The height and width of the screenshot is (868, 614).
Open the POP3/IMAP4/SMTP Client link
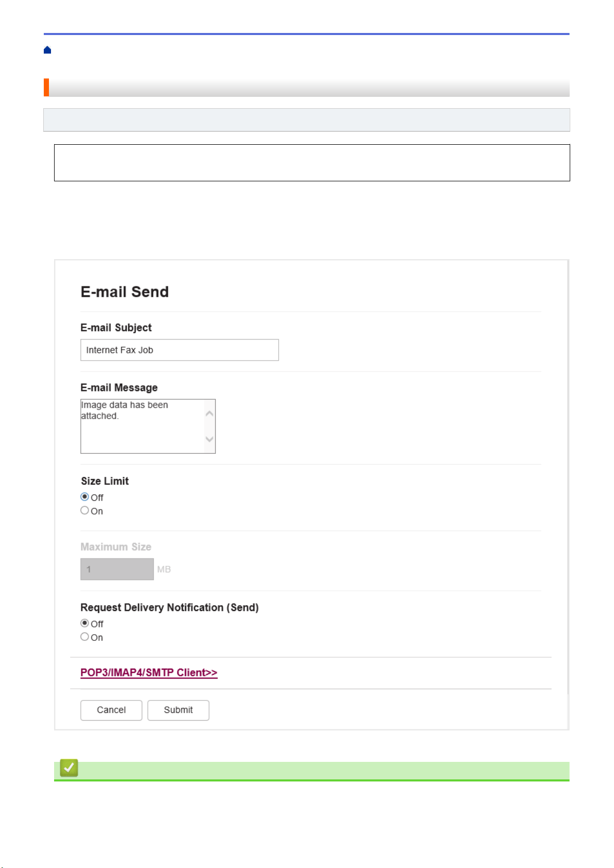coord(149,673)
